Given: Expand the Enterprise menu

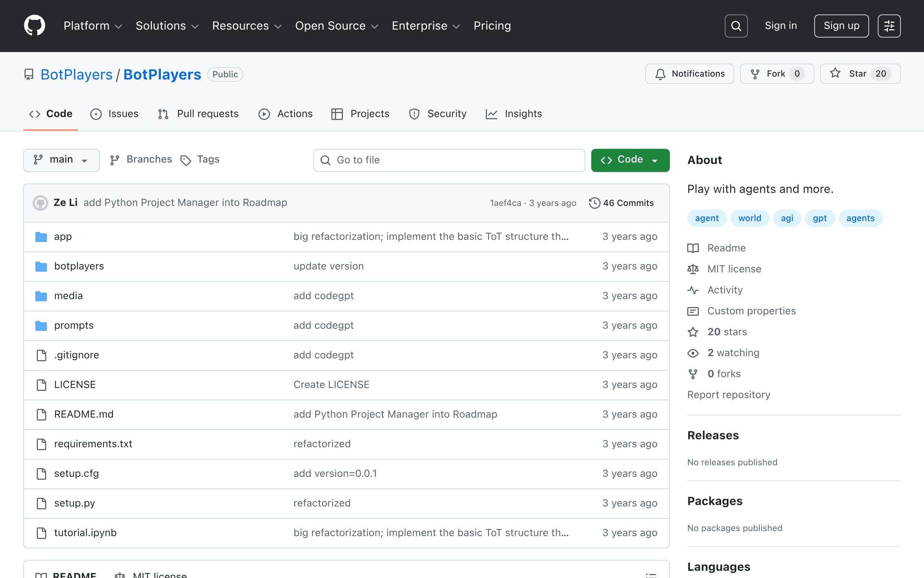Looking at the screenshot, I should click(426, 26).
